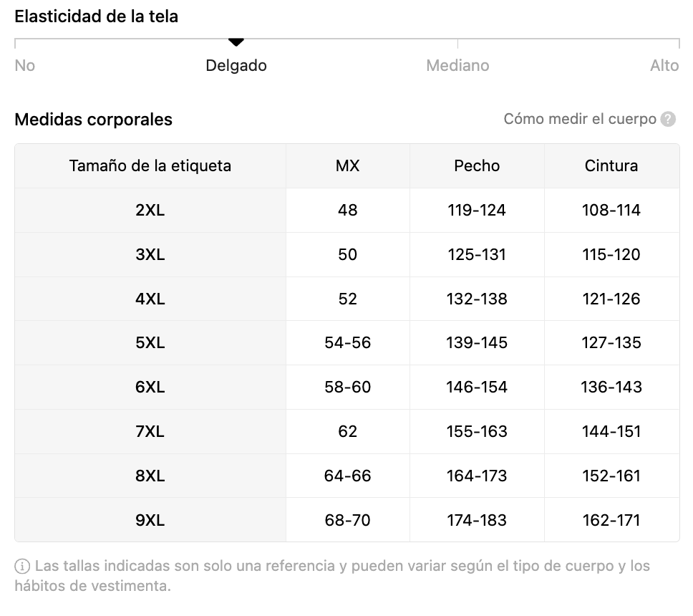Select the 'Delgado' elasticity label
This screenshot has height=616, width=693.
point(236,66)
